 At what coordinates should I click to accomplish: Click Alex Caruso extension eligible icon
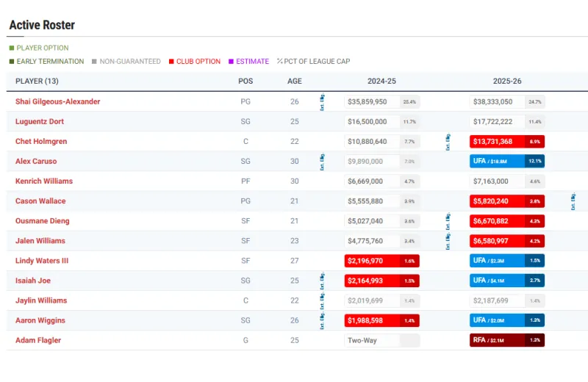coord(322,162)
